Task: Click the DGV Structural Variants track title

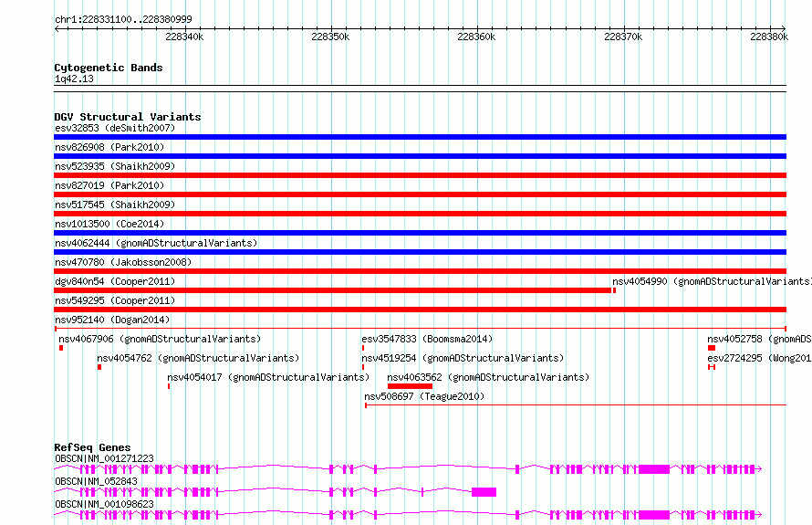Action: pyautogui.click(x=128, y=117)
